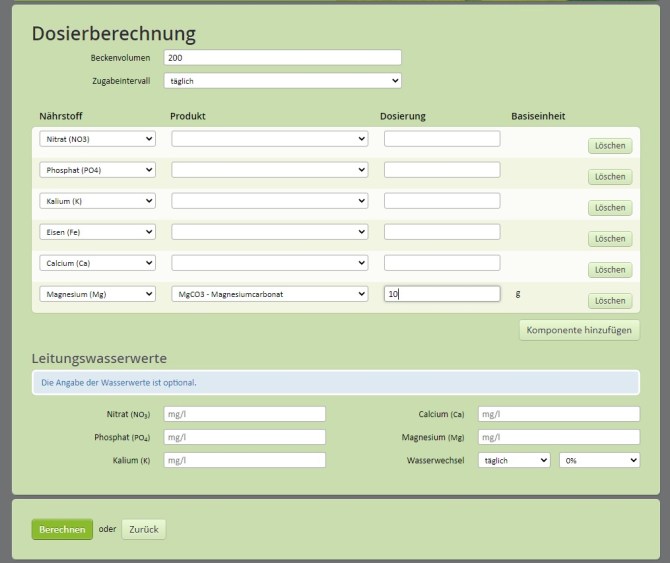Click the tap water Nitrat mg/l field

click(244, 414)
